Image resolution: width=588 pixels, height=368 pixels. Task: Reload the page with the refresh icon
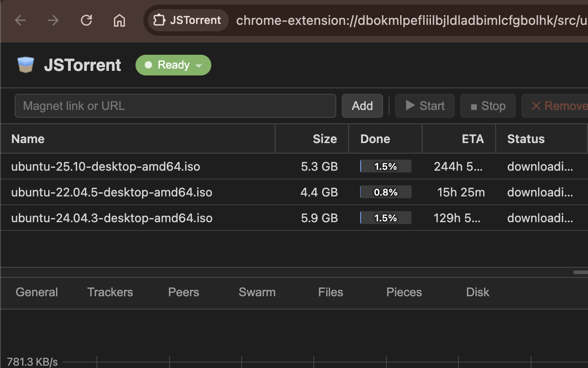click(86, 20)
